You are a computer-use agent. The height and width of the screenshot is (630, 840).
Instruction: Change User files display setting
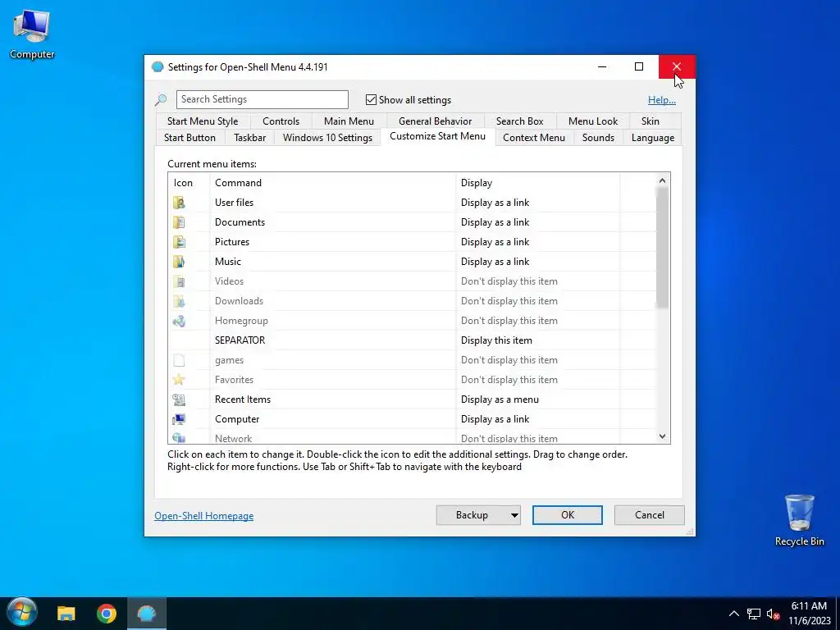click(495, 203)
